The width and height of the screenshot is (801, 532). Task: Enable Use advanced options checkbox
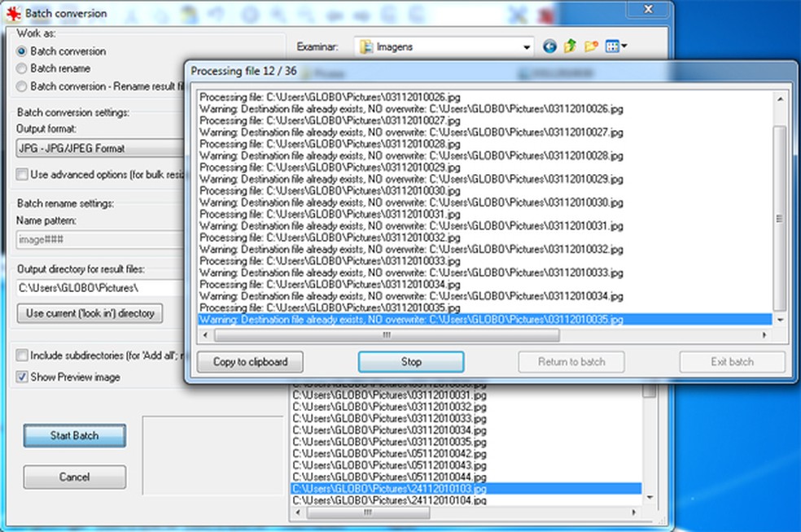tap(22, 175)
